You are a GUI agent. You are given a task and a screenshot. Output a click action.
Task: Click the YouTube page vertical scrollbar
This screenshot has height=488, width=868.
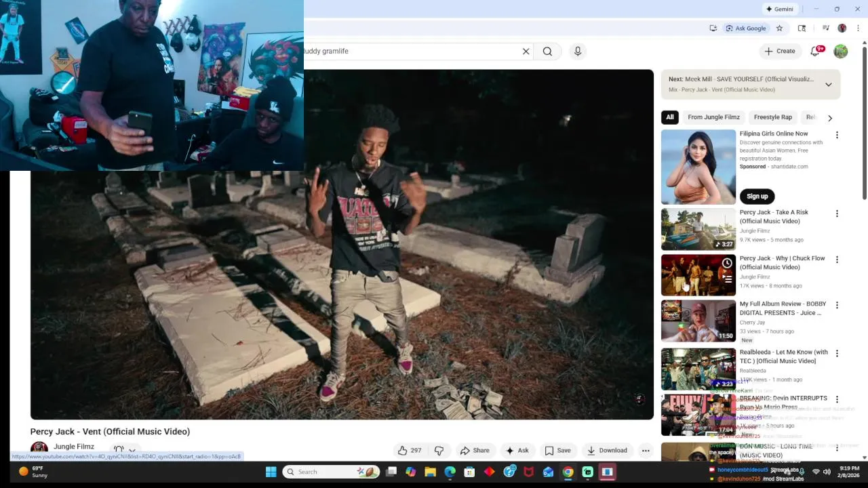tap(864, 122)
